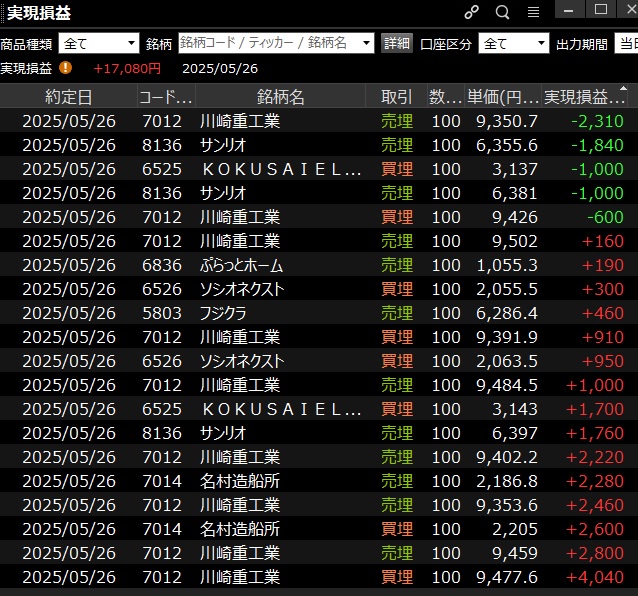Open the search magnifier icon
The width and height of the screenshot is (638, 596).
point(503,12)
